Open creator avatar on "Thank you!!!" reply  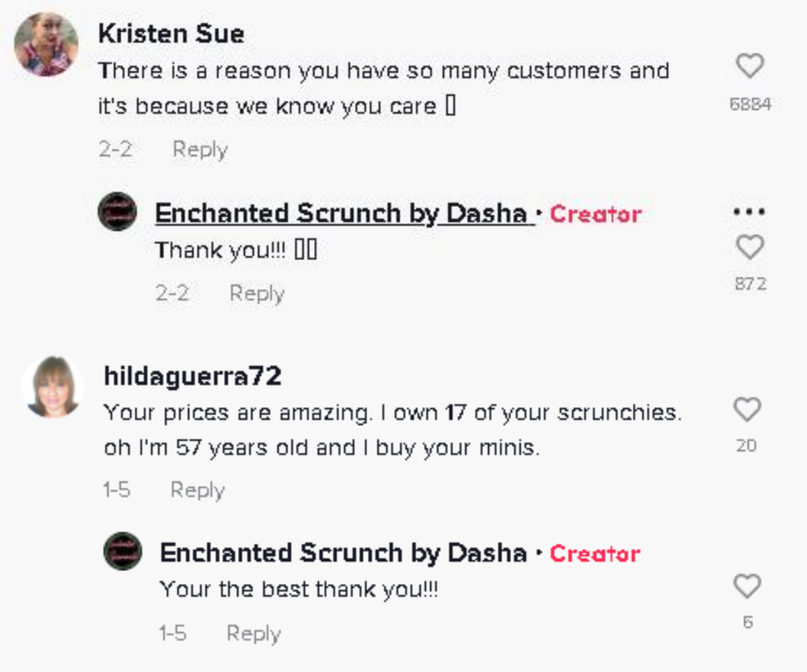pyautogui.click(x=117, y=212)
